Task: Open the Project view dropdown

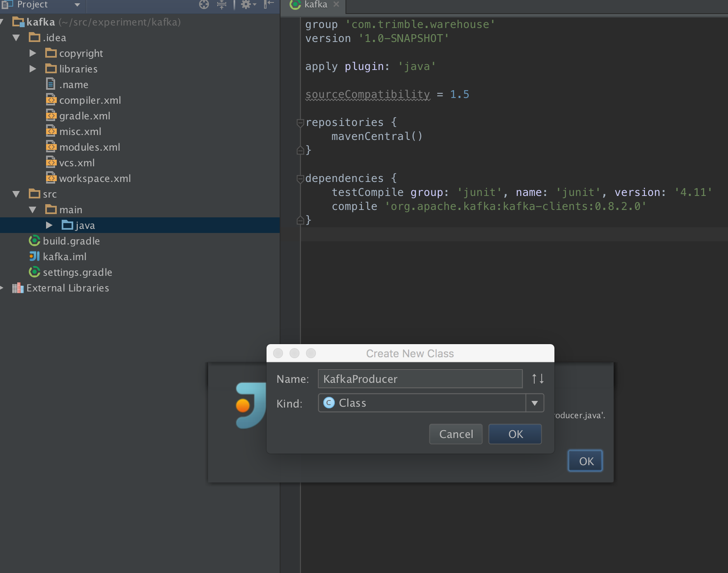Action: (x=77, y=5)
